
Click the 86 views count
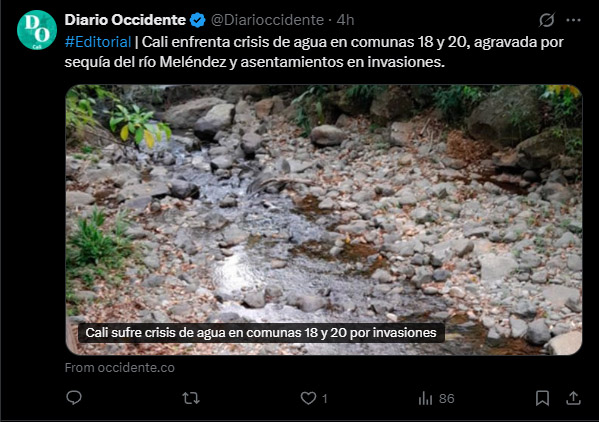pyautogui.click(x=447, y=399)
